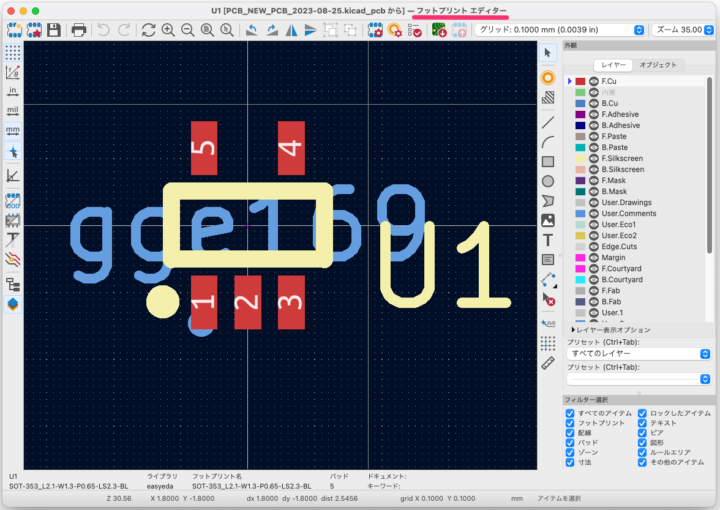Expand レイヤー表示オプション section
The image size is (720, 510).
pyautogui.click(x=573, y=329)
